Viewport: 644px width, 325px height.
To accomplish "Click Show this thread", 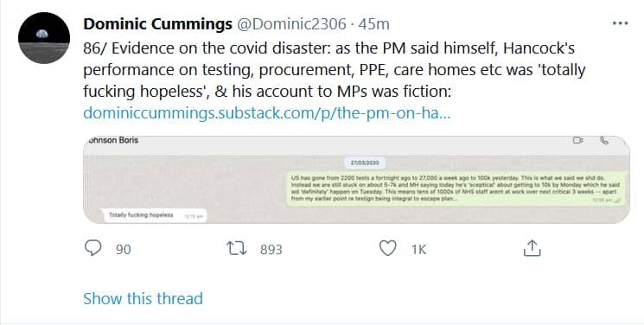I will click(143, 298).
